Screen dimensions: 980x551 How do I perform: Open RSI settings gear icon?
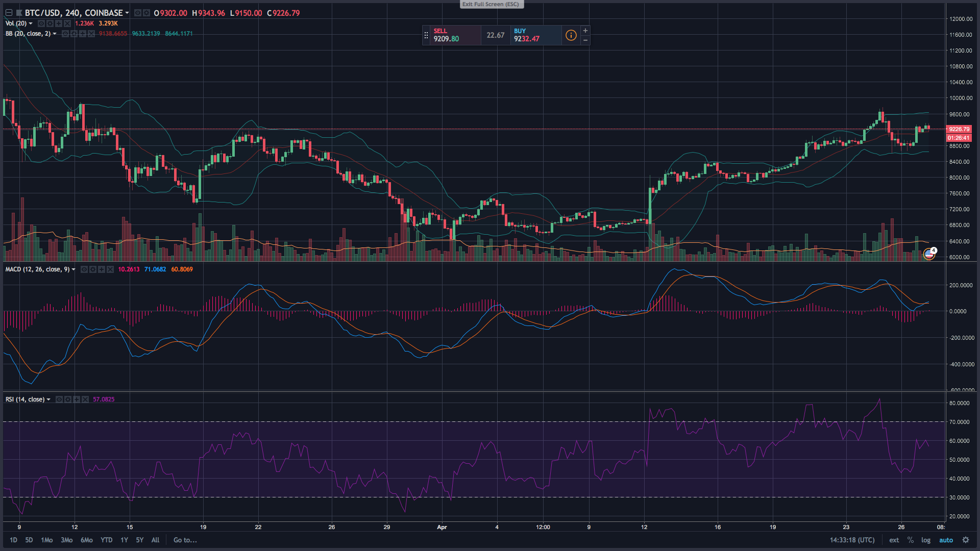(x=68, y=399)
